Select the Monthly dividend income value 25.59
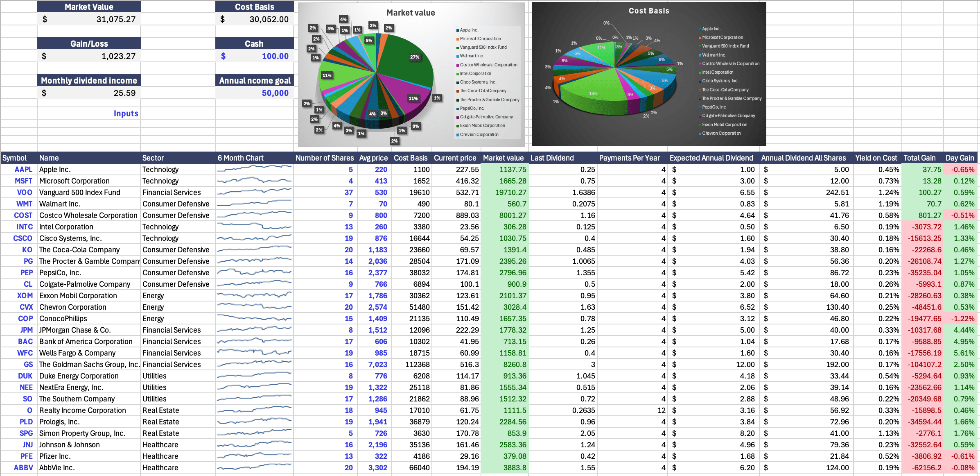The height and width of the screenshot is (476, 980). 124,93
